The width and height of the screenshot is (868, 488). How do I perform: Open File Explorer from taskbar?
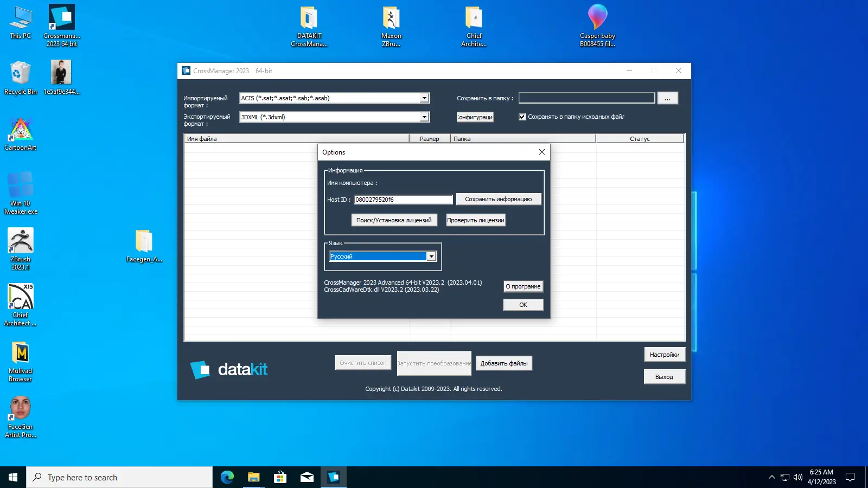click(253, 477)
